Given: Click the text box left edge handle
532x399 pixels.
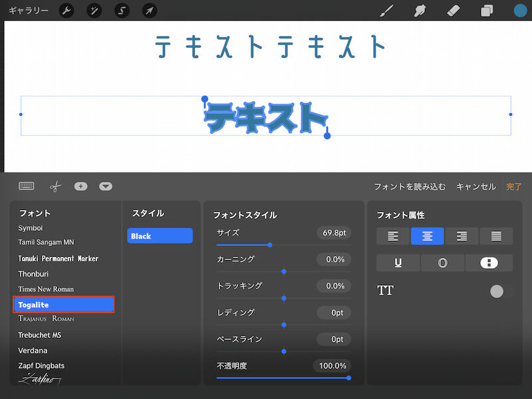Looking at the screenshot, I should (21, 114).
